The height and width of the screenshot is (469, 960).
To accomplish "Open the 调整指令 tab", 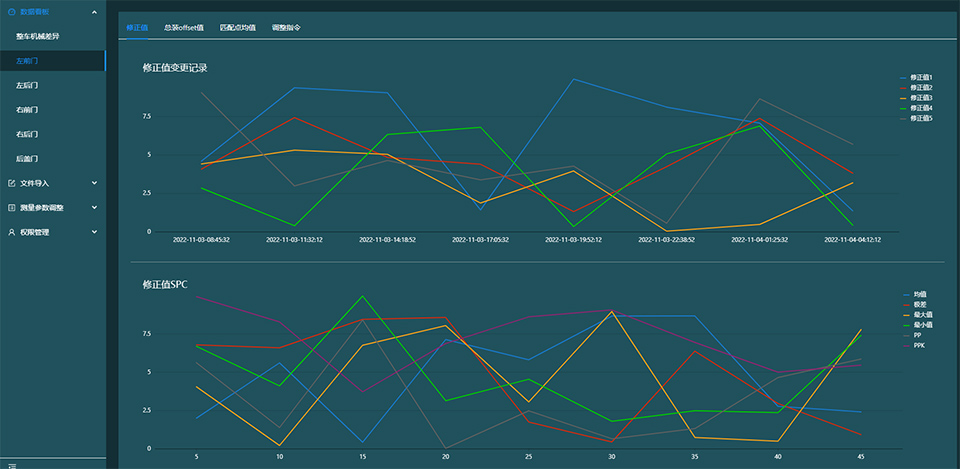I will coord(285,28).
